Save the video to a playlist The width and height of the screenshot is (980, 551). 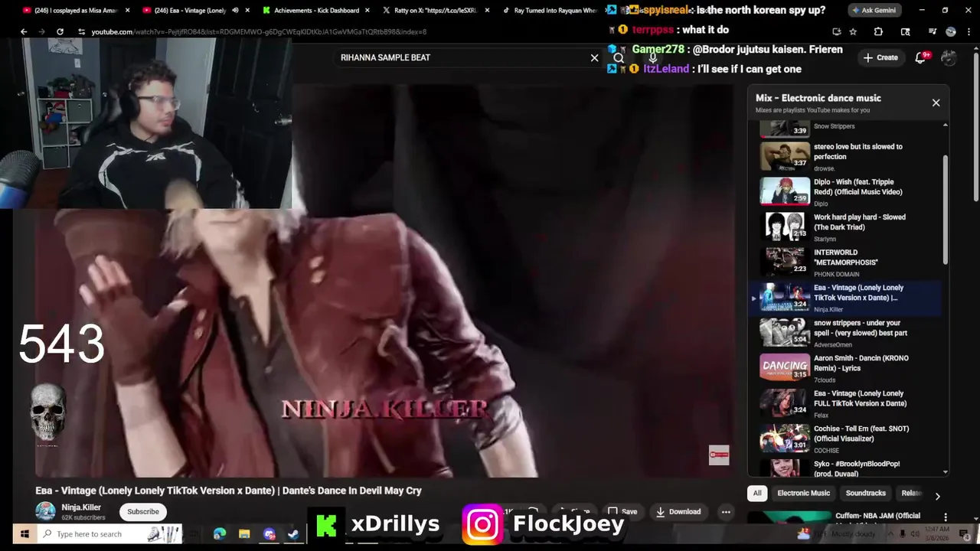[622, 511]
